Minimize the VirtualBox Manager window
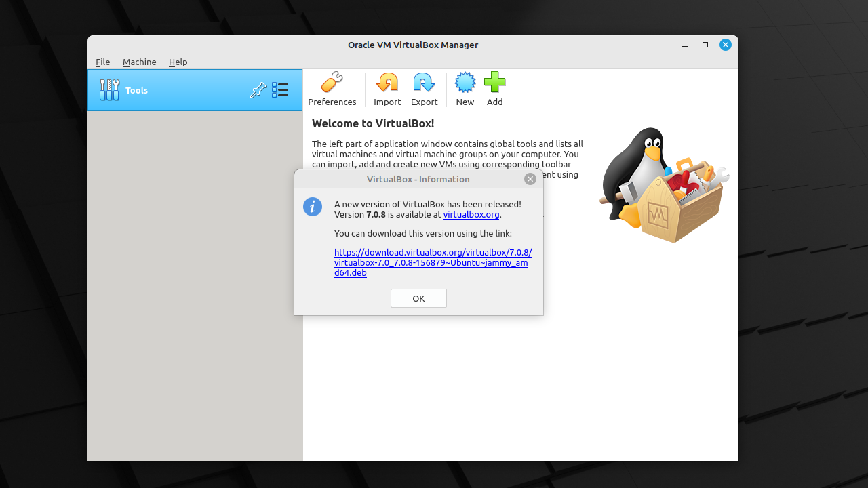 (685, 45)
